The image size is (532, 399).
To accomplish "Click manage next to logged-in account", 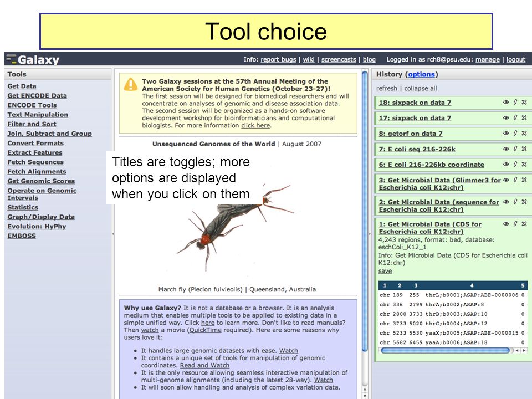I will (488, 59).
